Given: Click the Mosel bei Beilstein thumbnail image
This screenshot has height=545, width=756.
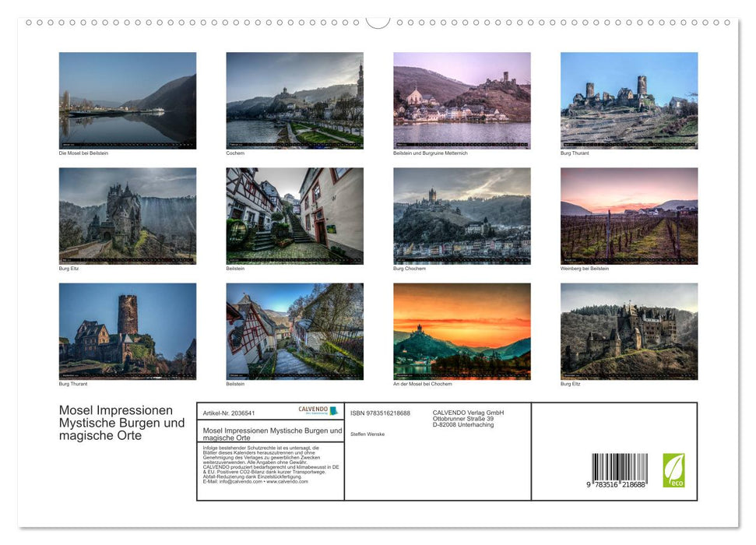Looking at the screenshot, I should pos(128,100).
